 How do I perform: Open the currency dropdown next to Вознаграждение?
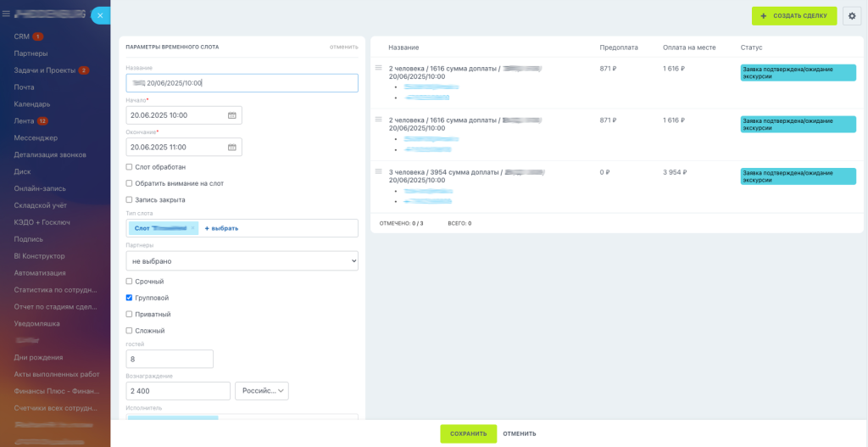(261, 391)
